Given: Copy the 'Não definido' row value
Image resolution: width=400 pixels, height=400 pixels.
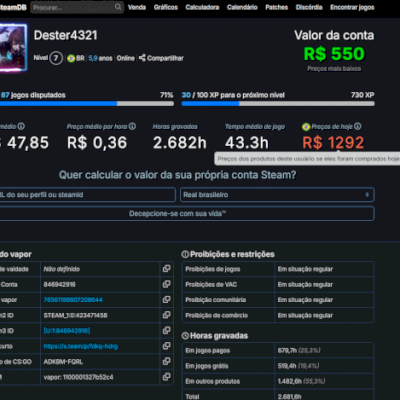Looking at the screenshot, I should (166, 269).
